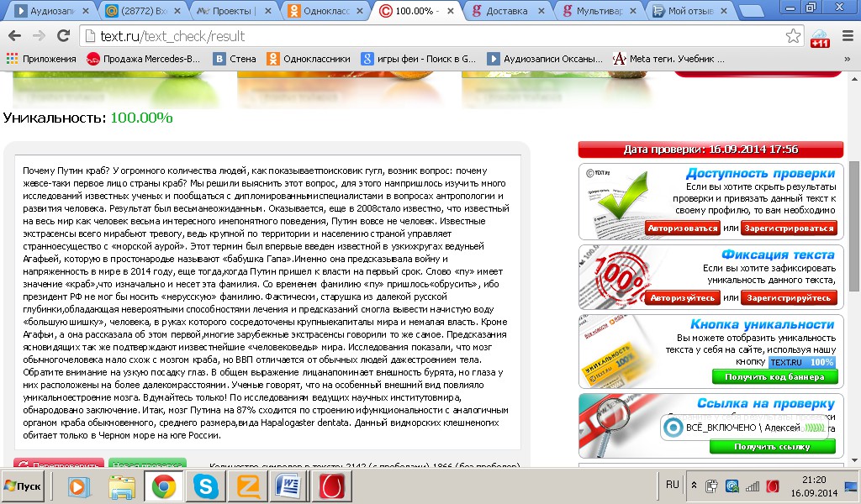Viewport: 861px width, 504px height.
Task: Close the Проекты tab
Action: (x=267, y=10)
